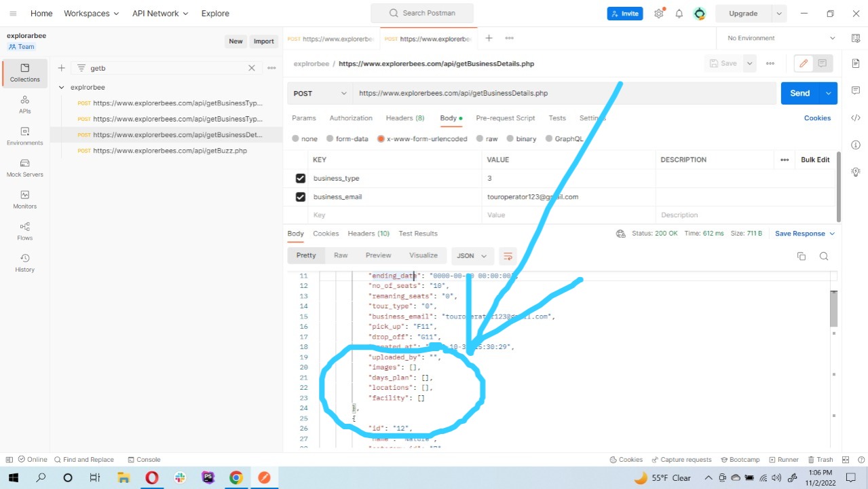
Task: Collapse the explrorbee collection tree
Action: pos(62,88)
